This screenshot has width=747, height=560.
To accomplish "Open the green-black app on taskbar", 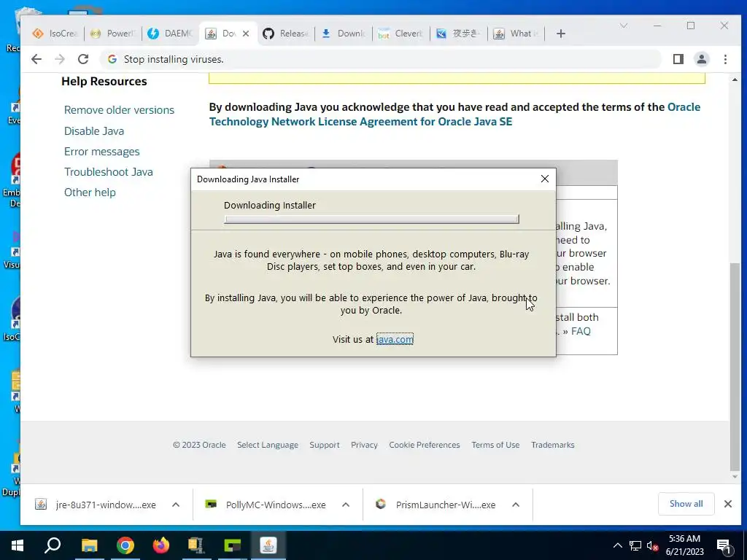I will click(x=232, y=545).
